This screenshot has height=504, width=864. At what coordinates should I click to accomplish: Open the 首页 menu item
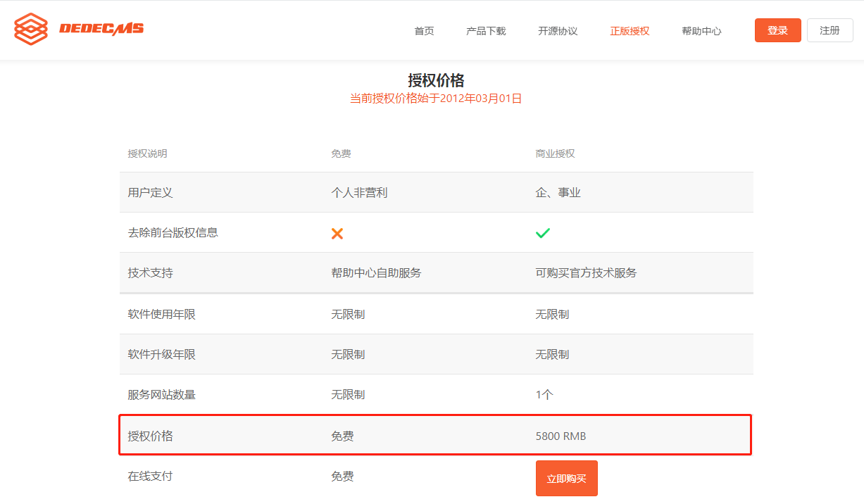click(424, 31)
